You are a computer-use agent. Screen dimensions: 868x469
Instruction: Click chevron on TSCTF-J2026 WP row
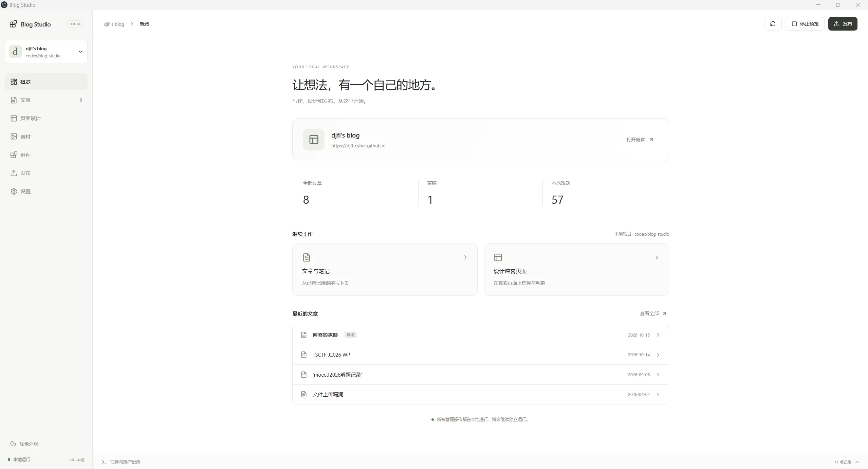click(x=658, y=355)
